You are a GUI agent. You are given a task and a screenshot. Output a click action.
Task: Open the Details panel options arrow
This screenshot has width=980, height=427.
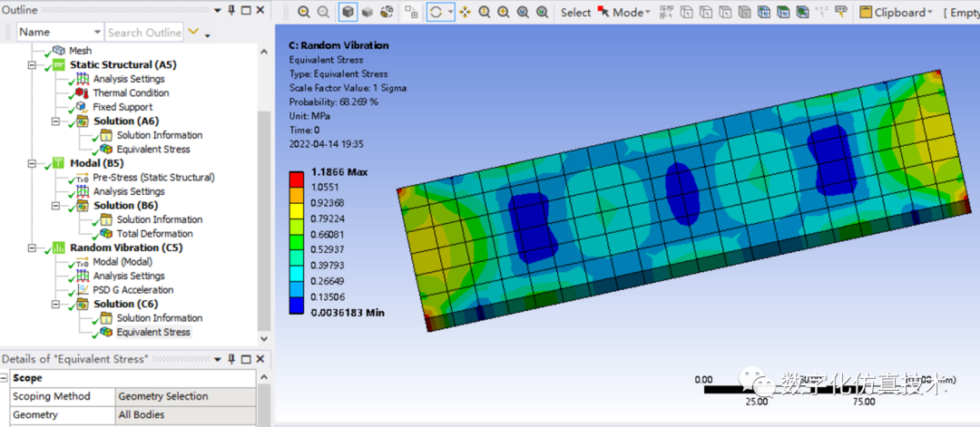[217, 360]
